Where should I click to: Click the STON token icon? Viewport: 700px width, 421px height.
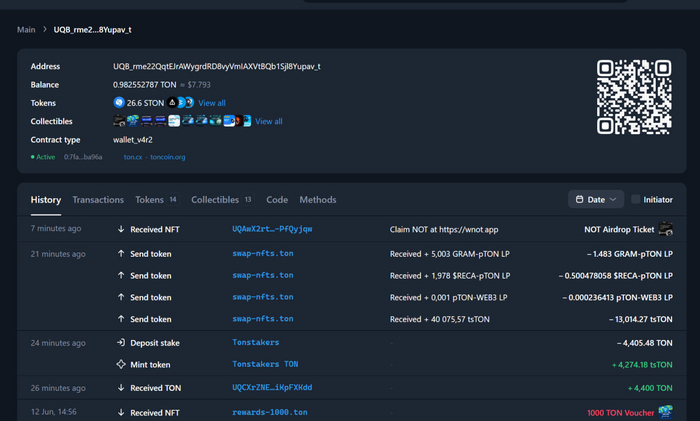point(120,103)
